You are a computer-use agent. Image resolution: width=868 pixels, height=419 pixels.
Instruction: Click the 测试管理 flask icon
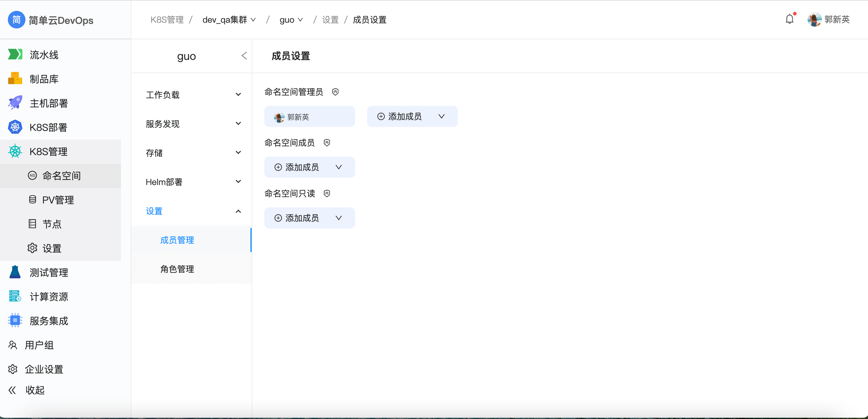point(15,272)
